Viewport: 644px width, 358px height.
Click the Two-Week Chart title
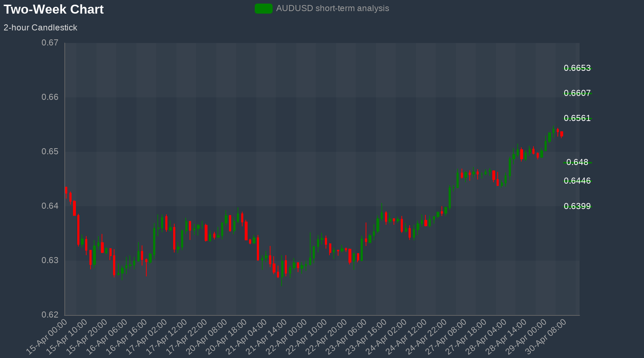click(x=54, y=9)
